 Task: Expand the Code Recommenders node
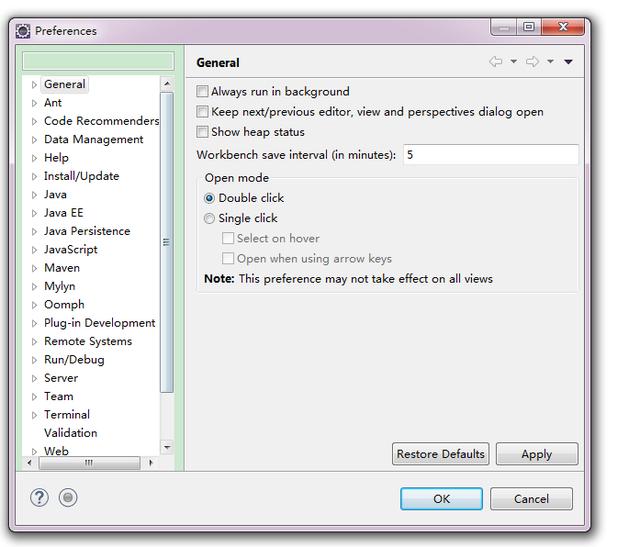[34, 121]
